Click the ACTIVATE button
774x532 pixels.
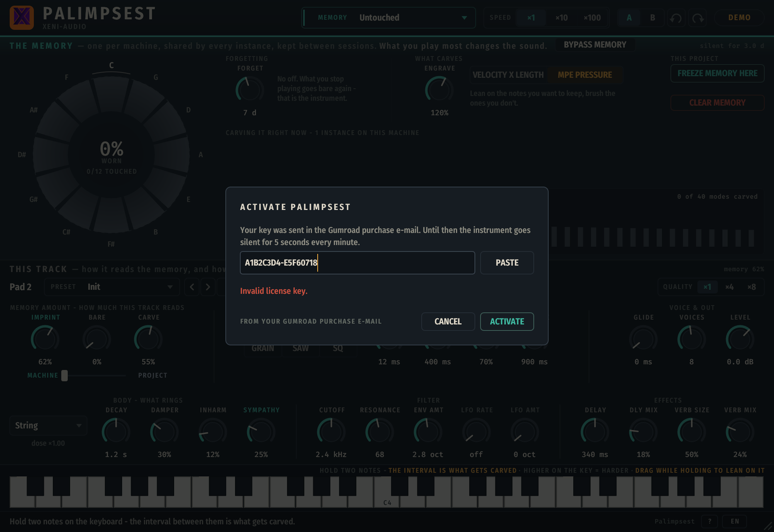pyautogui.click(x=507, y=322)
